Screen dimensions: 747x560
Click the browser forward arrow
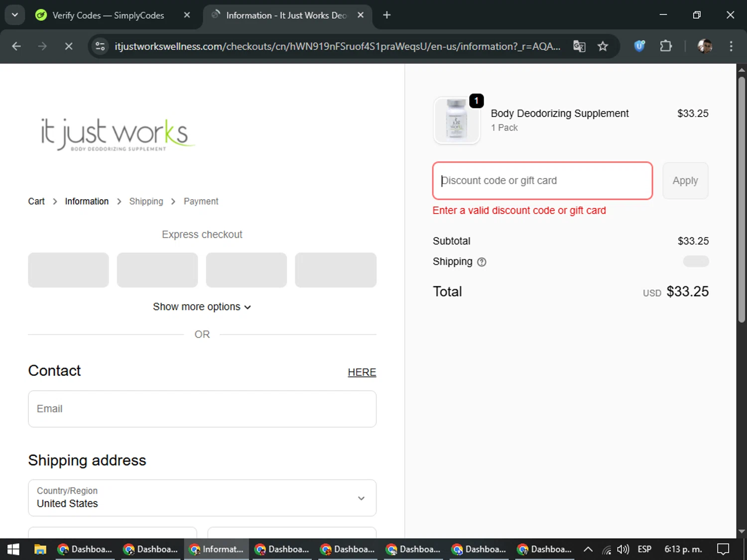click(42, 46)
